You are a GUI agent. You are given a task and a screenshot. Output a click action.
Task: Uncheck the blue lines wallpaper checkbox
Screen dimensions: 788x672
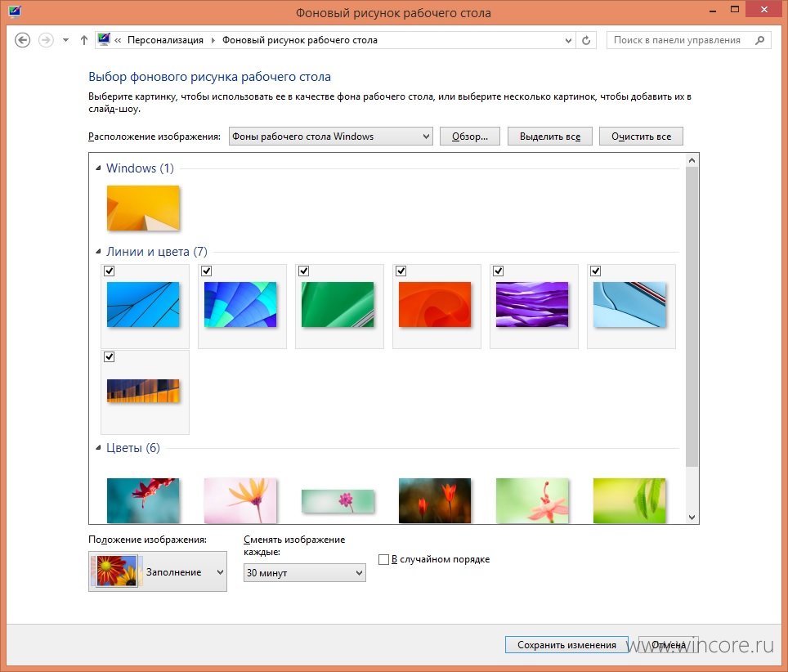tap(109, 271)
